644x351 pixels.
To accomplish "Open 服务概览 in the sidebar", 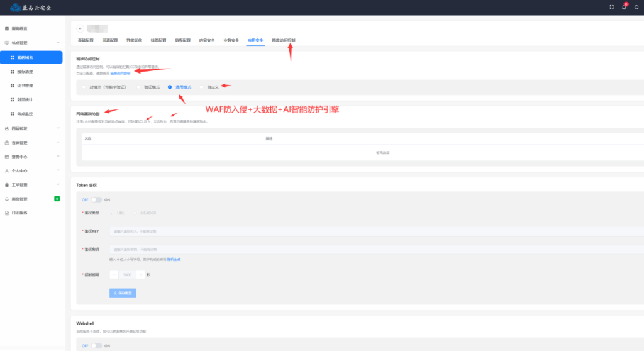I will coord(19,29).
